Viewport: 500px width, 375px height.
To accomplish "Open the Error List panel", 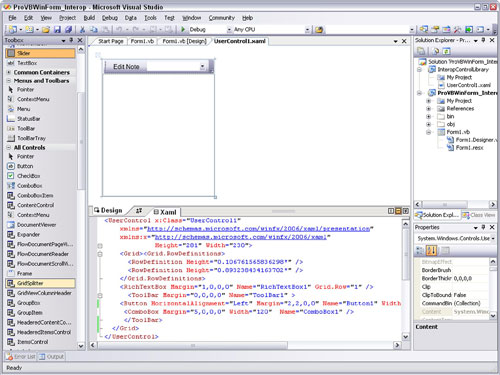I will pos(21,357).
